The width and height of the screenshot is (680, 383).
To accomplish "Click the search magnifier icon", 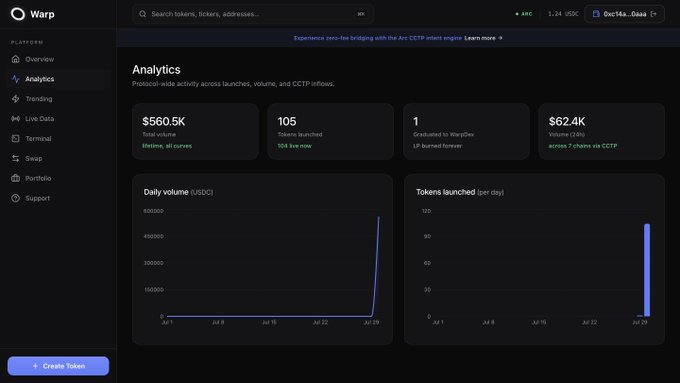I will pos(143,14).
